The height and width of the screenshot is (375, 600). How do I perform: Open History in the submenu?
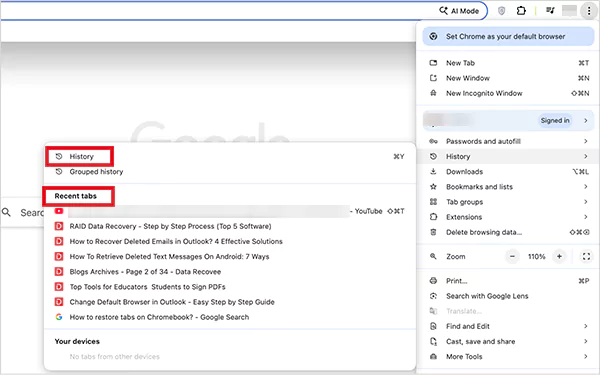230,157
